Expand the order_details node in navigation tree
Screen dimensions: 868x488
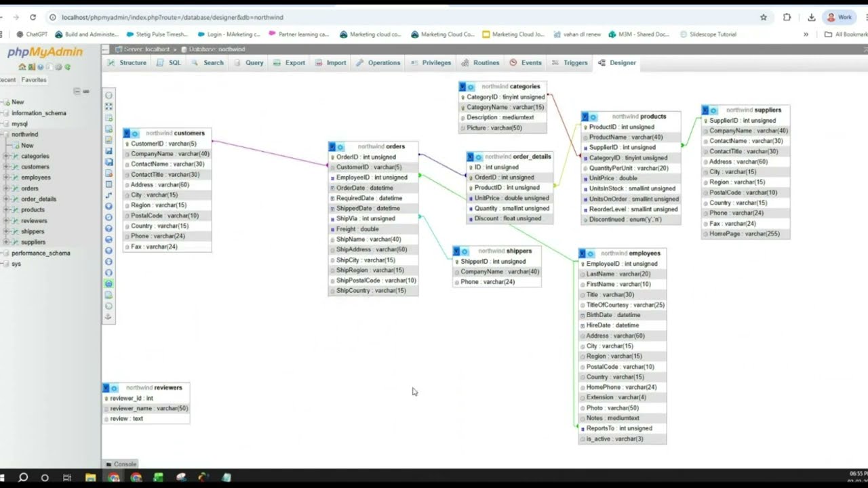pyautogui.click(x=6, y=199)
